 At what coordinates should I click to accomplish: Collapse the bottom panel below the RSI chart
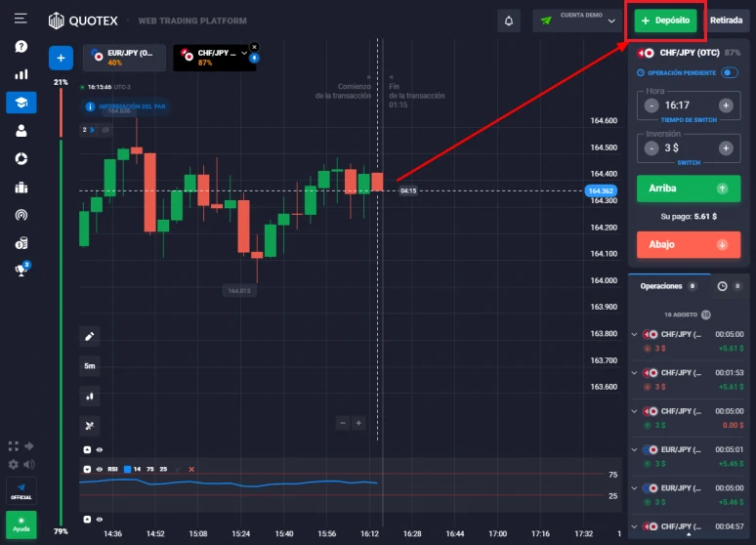point(87,520)
